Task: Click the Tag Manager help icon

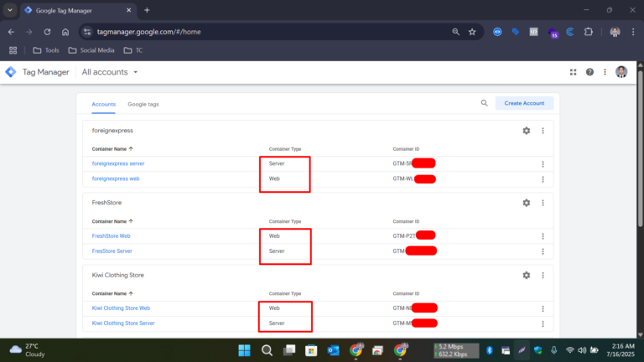Action: (x=589, y=72)
